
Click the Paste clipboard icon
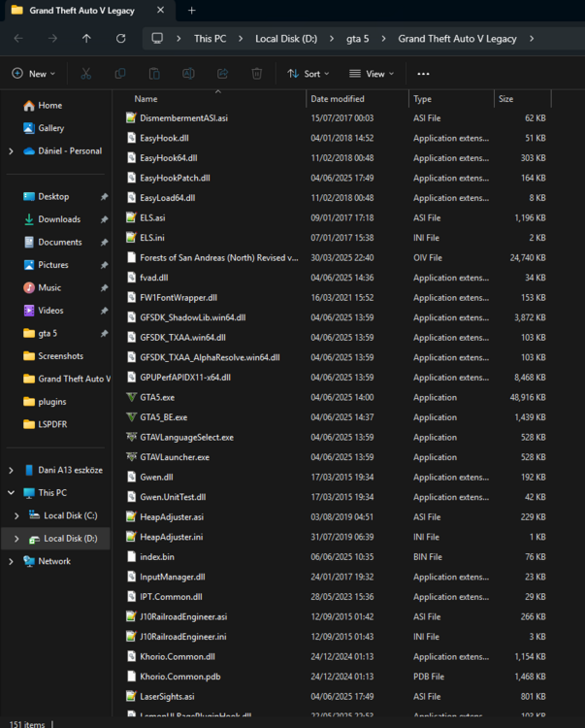tap(154, 74)
